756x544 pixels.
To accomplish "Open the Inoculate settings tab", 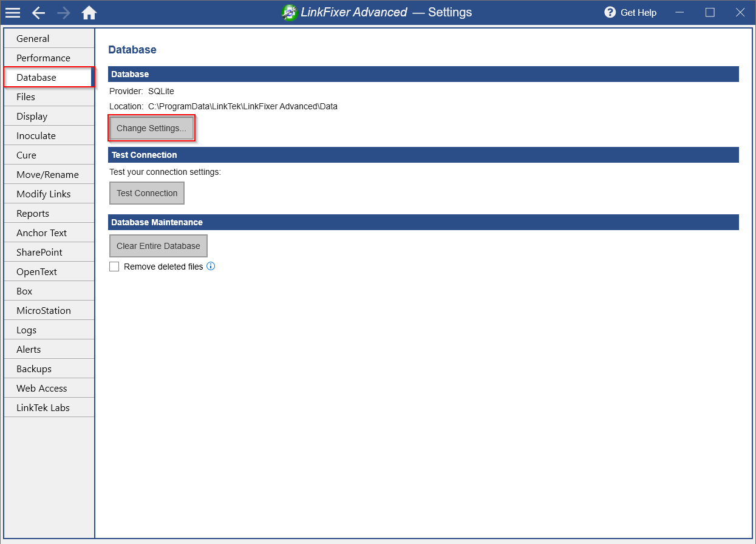I will 49,135.
